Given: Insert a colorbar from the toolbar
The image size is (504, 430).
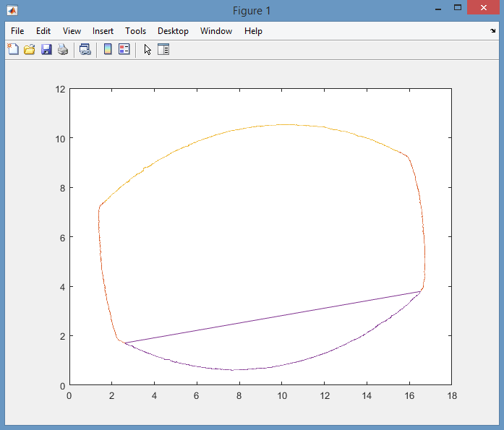Looking at the screenshot, I should coord(108,50).
